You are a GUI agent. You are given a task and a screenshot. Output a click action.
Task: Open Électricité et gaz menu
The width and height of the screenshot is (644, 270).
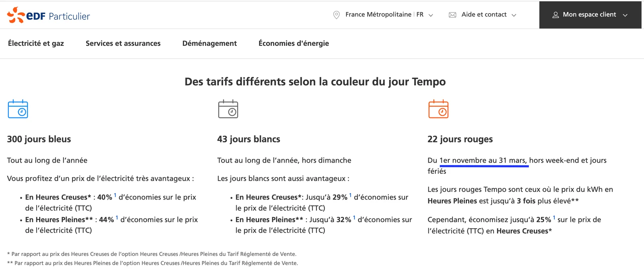point(36,43)
